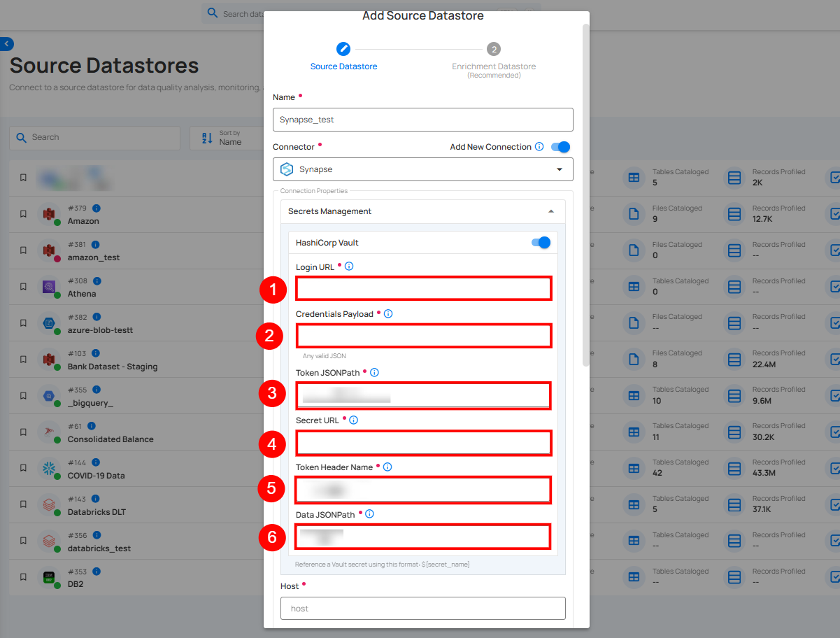
Task: Turn off Add New Connection switch
Action: tap(561, 147)
